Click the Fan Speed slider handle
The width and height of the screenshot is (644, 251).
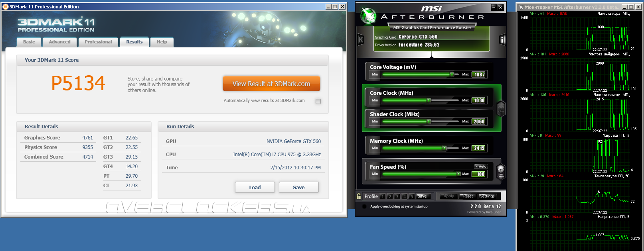[458, 174]
